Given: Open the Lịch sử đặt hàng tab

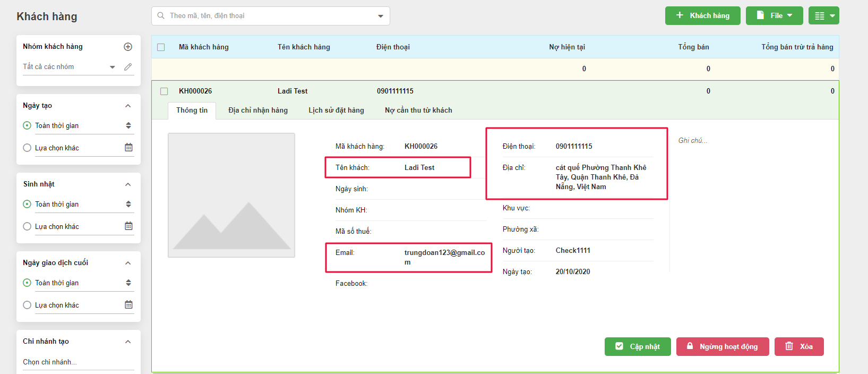Looking at the screenshot, I should pyautogui.click(x=336, y=110).
